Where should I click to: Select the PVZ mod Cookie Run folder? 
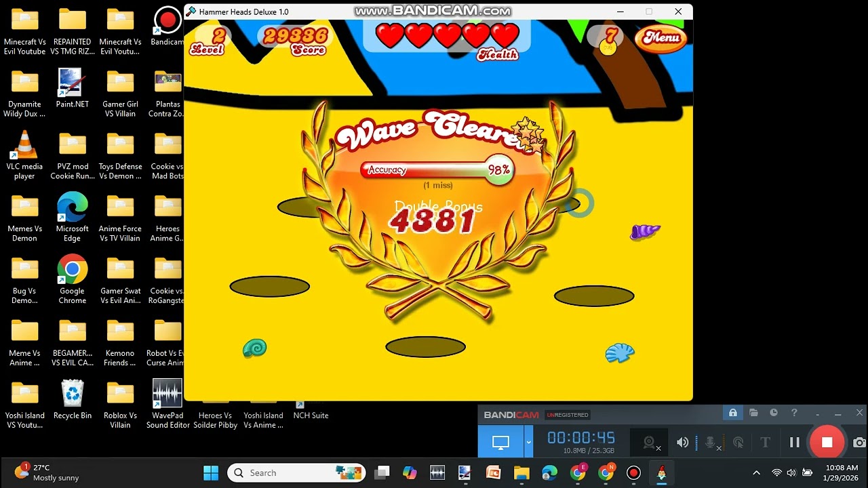coord(72,155)
